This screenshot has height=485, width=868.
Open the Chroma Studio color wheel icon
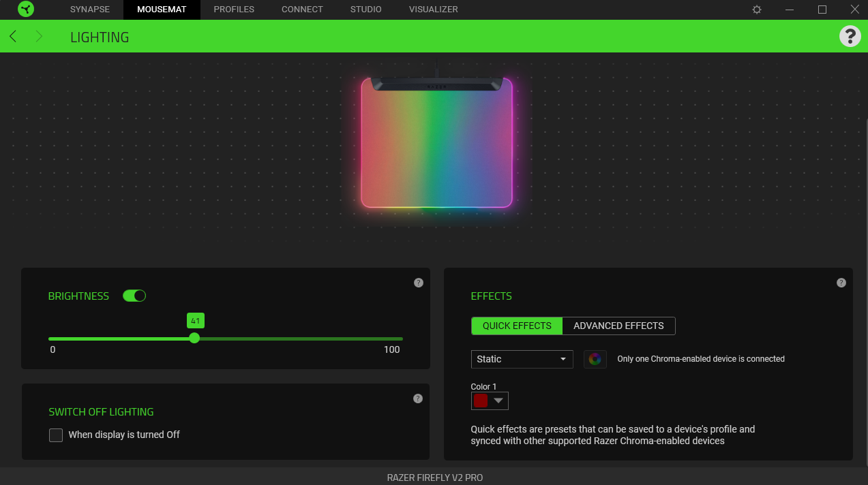[595, 359]
